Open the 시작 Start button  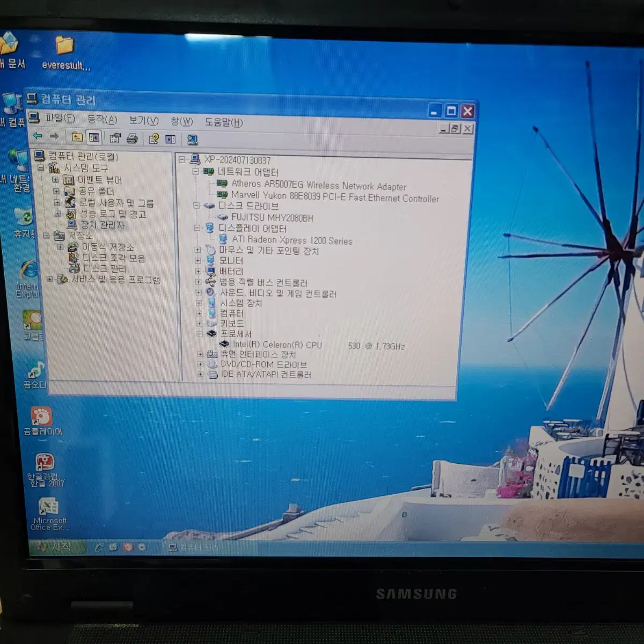click(57, 547)
